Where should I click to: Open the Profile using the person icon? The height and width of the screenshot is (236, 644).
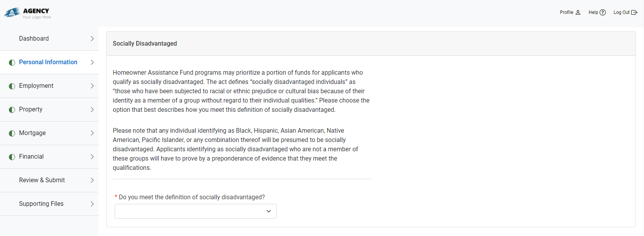tap(578, 12)
